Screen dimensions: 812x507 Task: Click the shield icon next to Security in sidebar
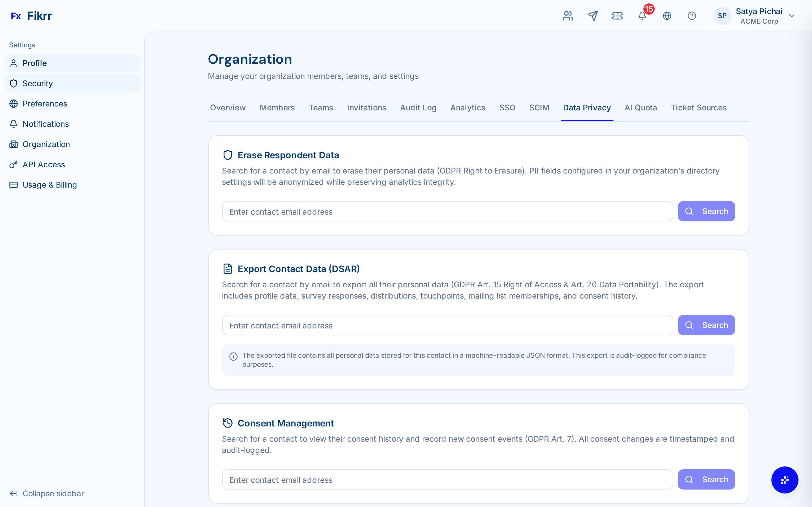pos(14,83)
